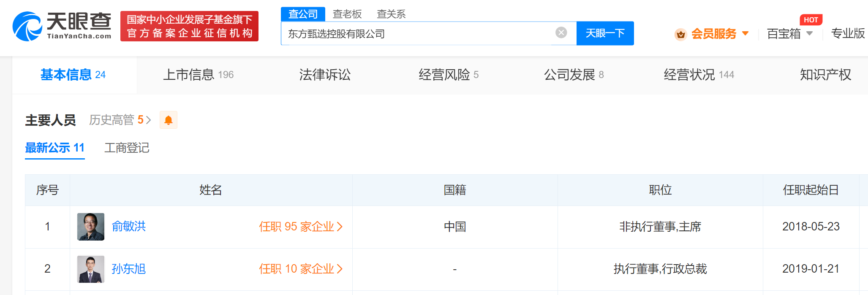
Task: Click the 主要人员 section heading
Action: (50, 120)
